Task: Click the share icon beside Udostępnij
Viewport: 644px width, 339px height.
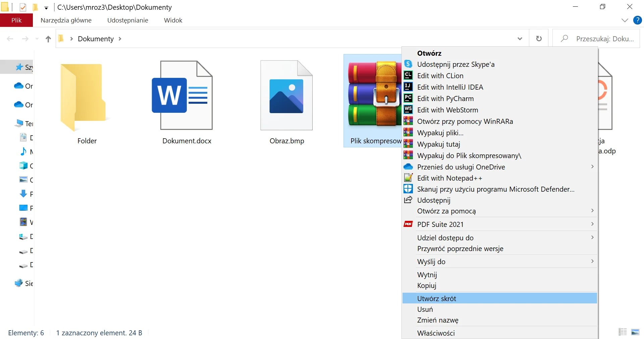Action: click(408, 200)
